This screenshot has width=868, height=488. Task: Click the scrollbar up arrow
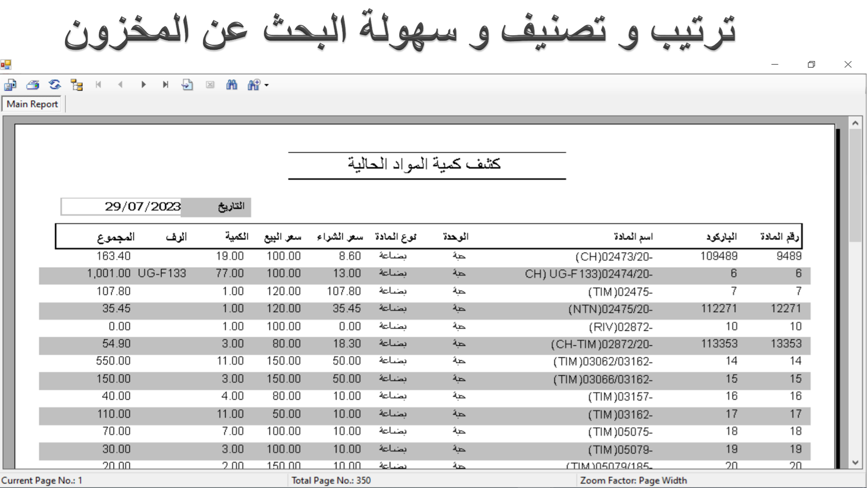coord(855,123)
